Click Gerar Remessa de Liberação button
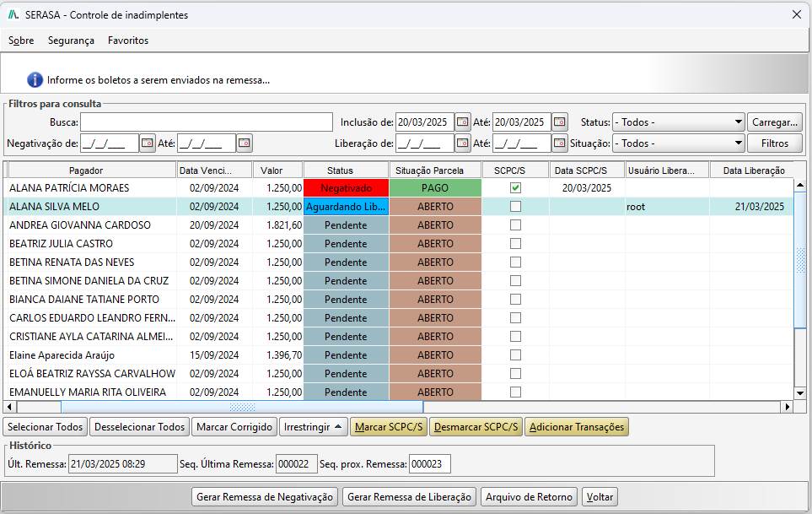812x514 pixels. click(x=409, y=497)
